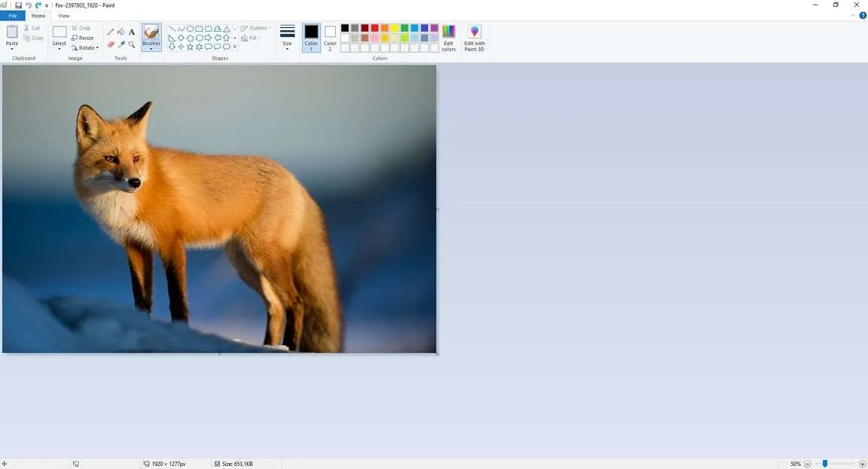Choose the Four-point star shape

coord(181,47)
